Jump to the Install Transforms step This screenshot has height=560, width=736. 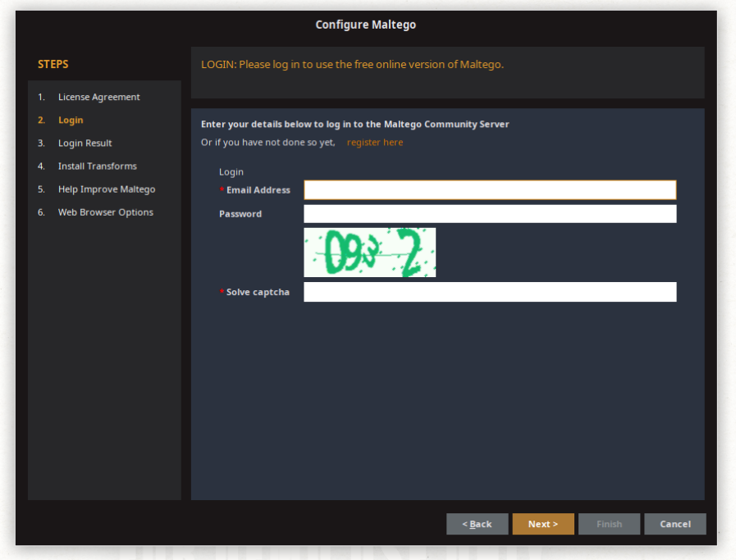[97, 166]
